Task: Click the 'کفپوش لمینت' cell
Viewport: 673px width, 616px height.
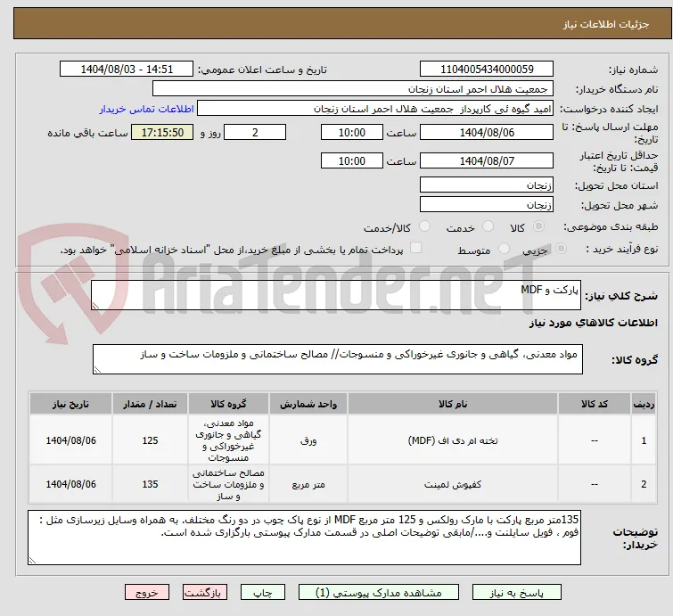Action: [x=453, y=484]
